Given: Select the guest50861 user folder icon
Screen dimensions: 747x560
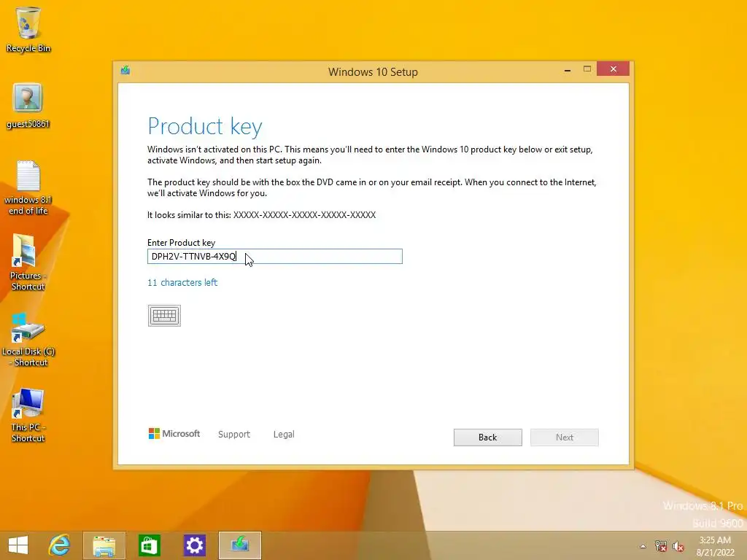Looking at the screenshot, I should pos(28,106).
